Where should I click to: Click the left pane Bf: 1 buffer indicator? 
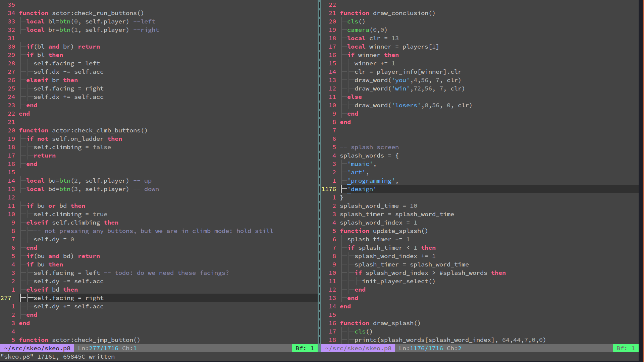point(305,348)
